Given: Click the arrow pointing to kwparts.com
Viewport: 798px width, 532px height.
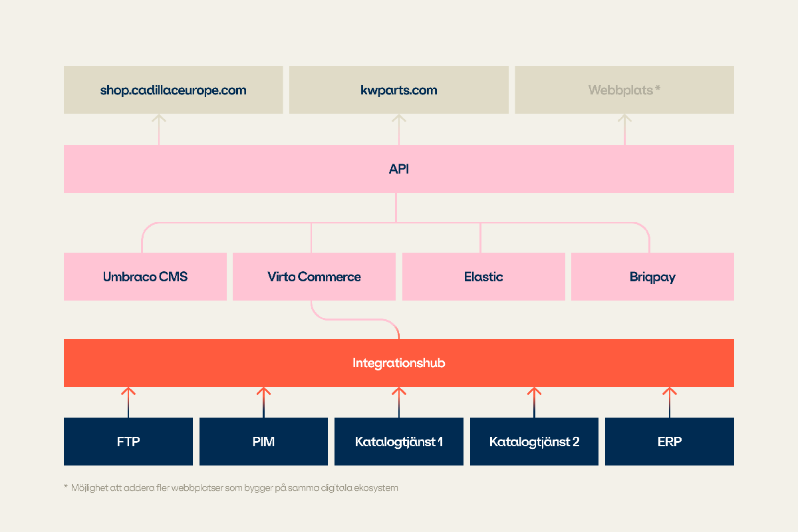Looking at the screenshot, I should tap(398, 128).
